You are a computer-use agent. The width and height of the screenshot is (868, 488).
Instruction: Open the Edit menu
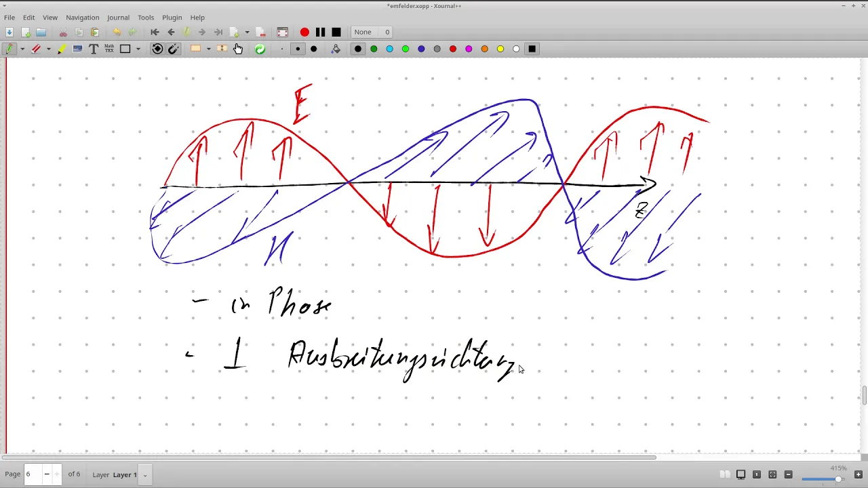(x=29, y=17)
